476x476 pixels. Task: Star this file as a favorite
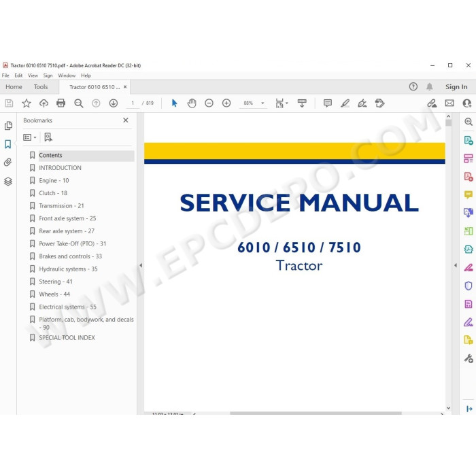click(27, 103)
